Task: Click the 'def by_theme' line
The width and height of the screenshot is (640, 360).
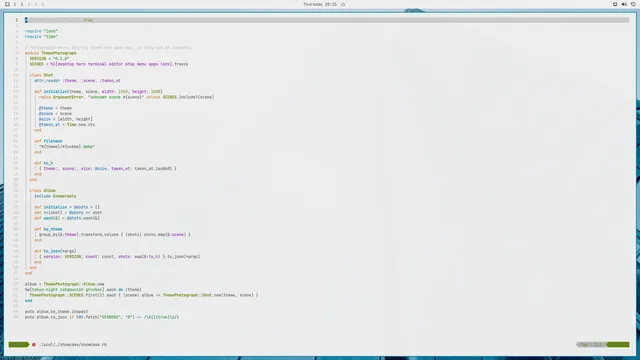Action: tap(48, 229)
